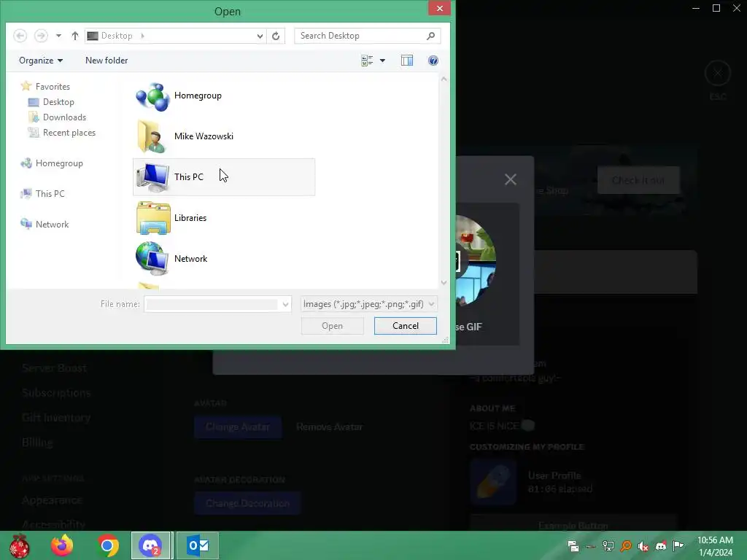Screen dimensions: 747x560
Task: Select Desktop under Favorites
Action: 51,102
